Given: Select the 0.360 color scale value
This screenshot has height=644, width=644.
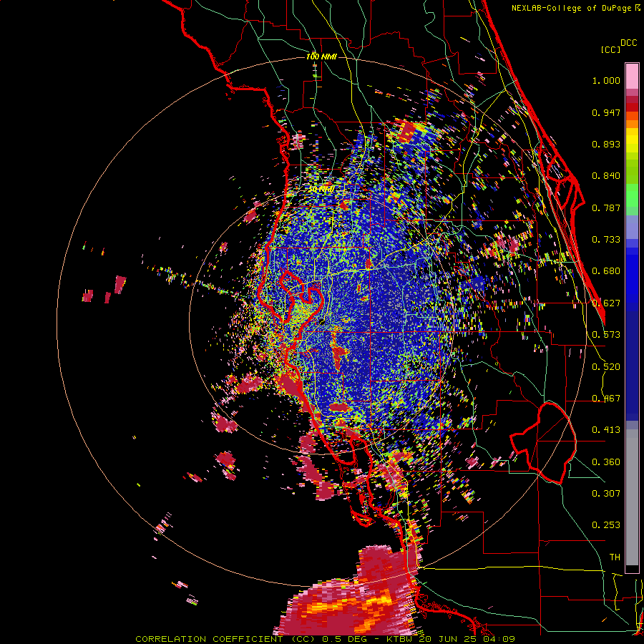Looking at the screenshot, I should coord(606,462).
